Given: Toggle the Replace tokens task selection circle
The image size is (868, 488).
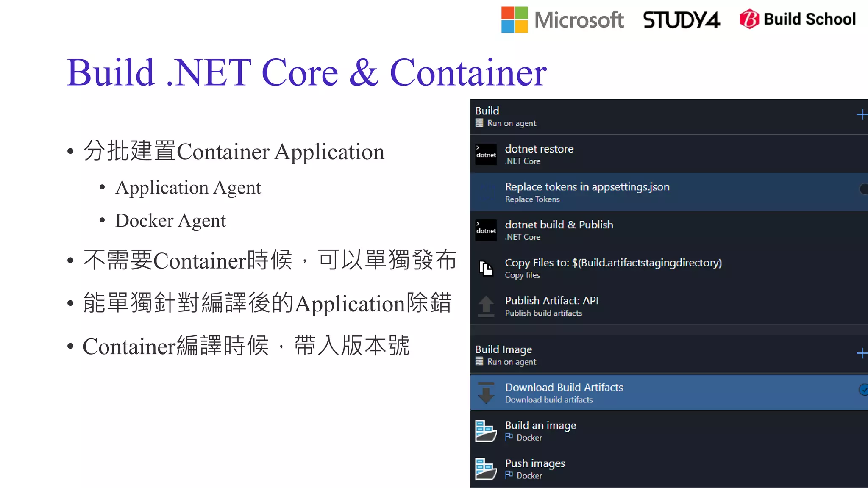Looking at the screenshot, I should point(863,189).
